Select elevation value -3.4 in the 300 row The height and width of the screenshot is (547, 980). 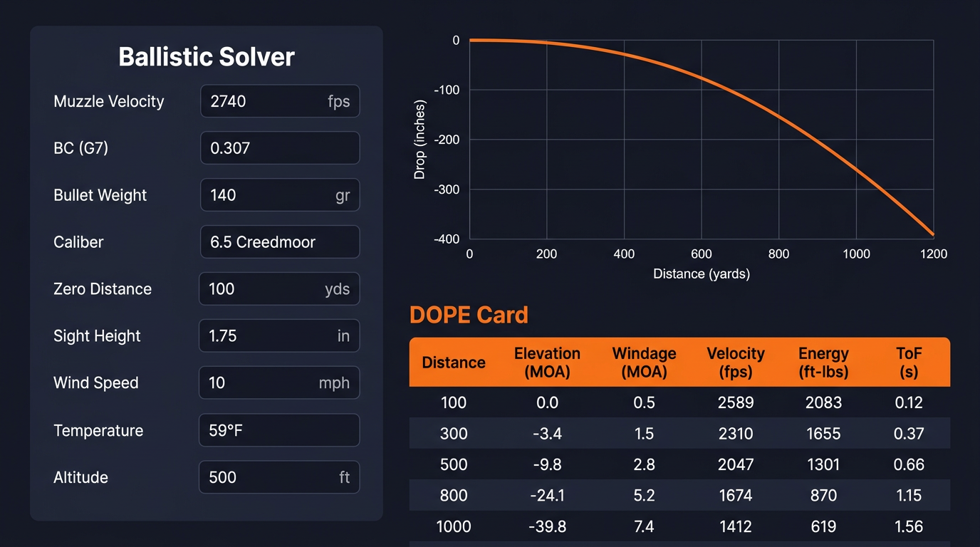click(547, 434)
